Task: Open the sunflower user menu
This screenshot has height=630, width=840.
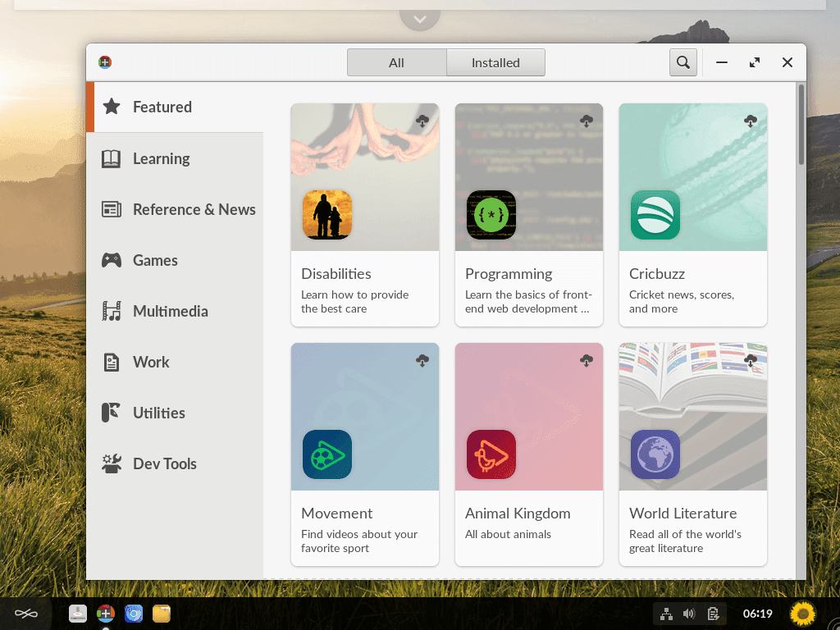Action: (x=802, y=614)
